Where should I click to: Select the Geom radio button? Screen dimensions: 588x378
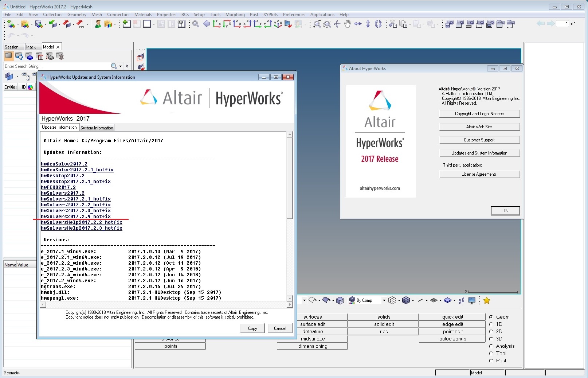491,317
